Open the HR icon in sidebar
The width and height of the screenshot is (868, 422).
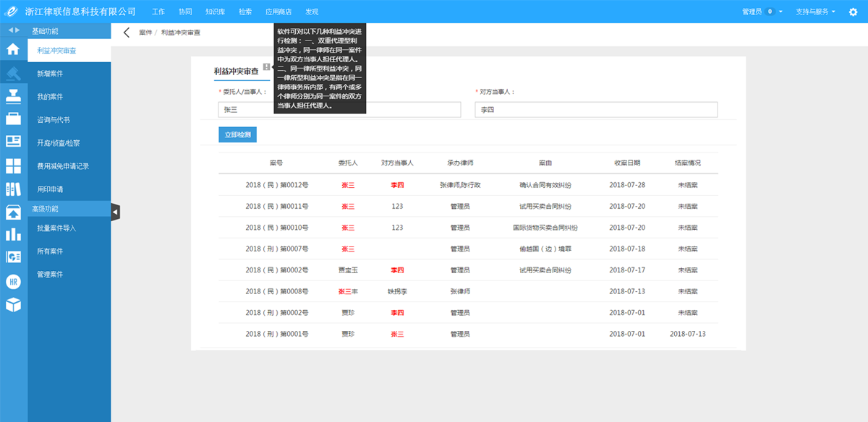click(13, 281)
